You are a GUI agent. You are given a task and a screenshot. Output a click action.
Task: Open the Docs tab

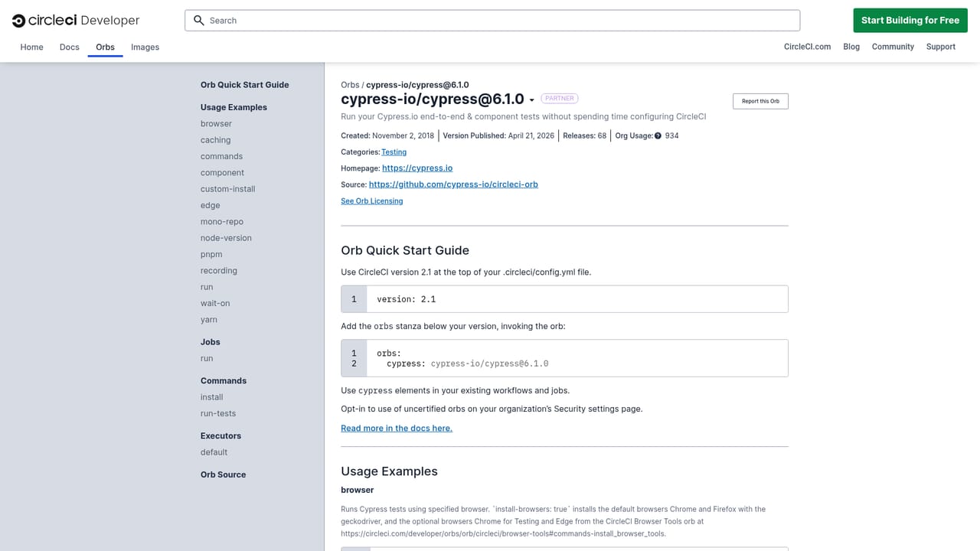click(70, 47)
